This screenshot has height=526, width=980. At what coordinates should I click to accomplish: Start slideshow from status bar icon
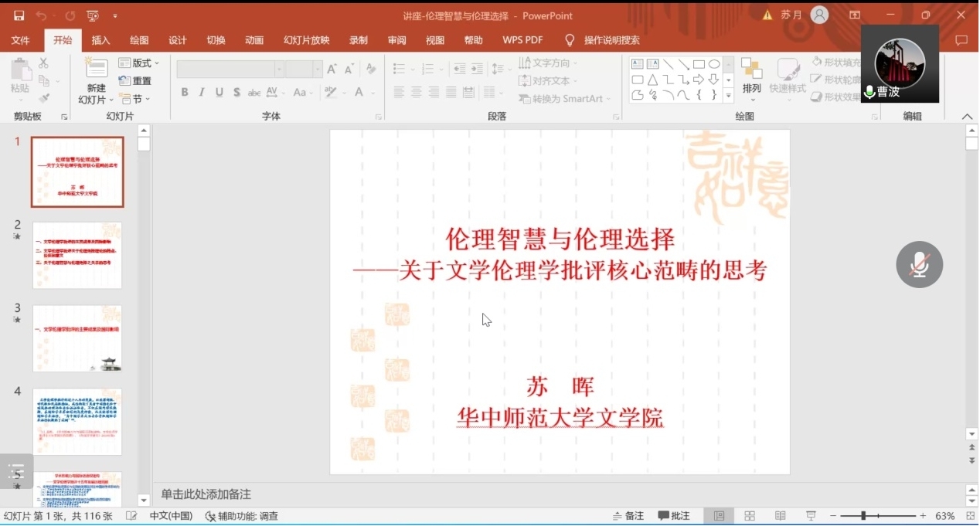click(811, 516)
